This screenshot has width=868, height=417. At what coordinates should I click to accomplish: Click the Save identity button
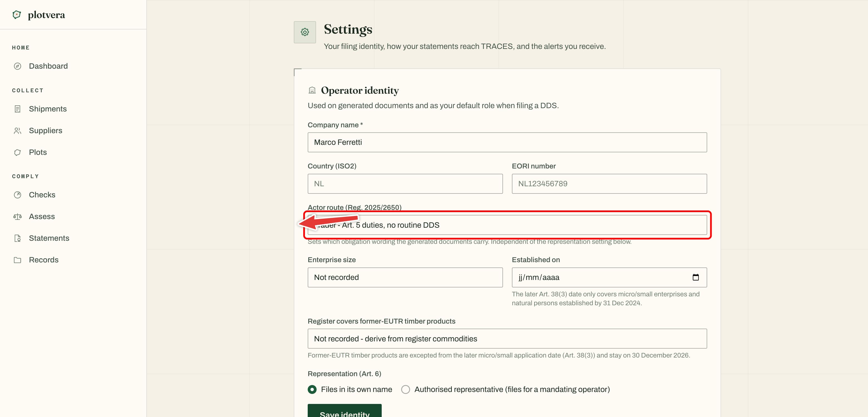click(x=344, y=411)
